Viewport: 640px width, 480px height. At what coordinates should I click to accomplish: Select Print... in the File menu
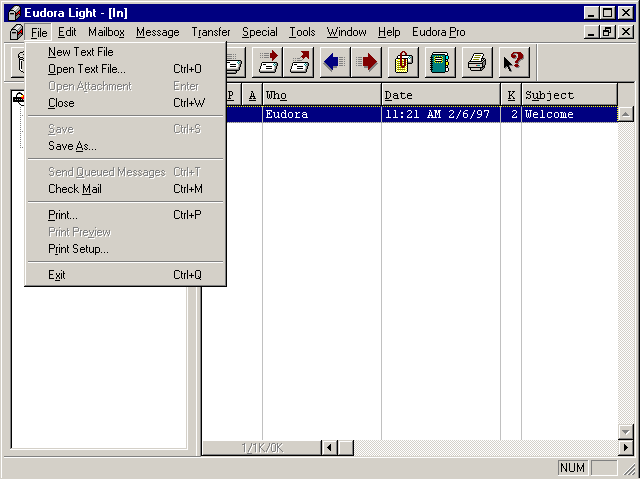pos(125,215)
